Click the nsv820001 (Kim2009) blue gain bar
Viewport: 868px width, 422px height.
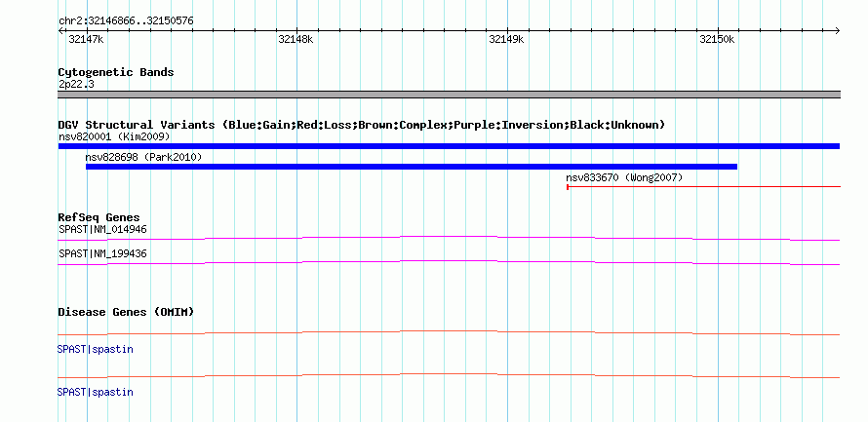click(x=449, y=146)
